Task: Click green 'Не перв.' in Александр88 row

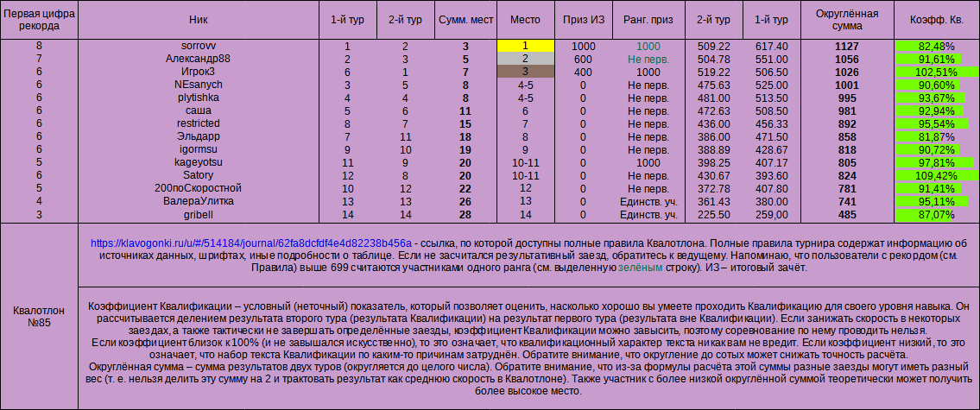Action: 648,60
